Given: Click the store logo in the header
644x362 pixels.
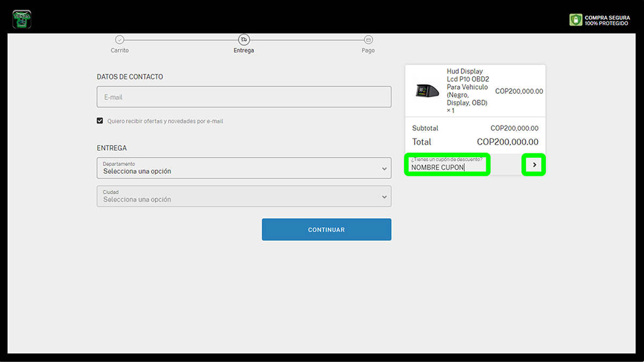Looking at the screenshot, I should click(x=21, y=19).
